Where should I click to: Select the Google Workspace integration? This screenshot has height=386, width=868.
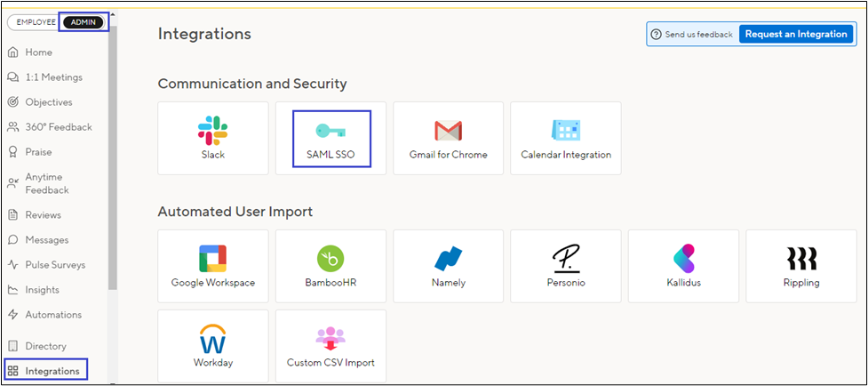point(212,265)
